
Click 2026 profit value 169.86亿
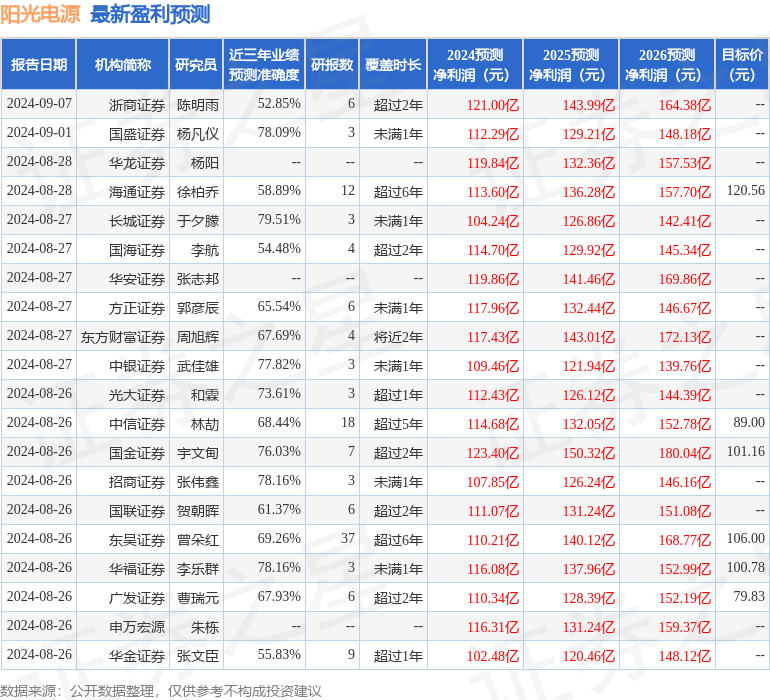pyautogui.click(x=685, y=279)
